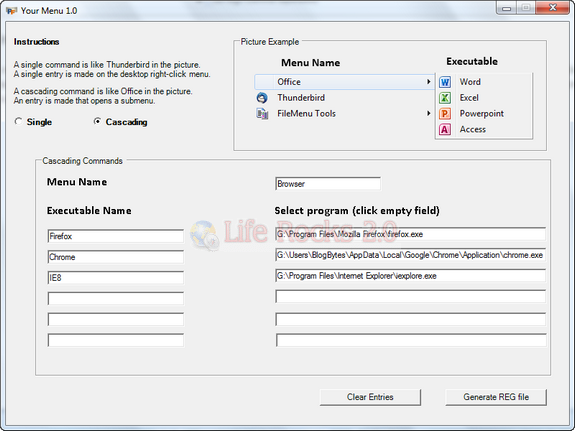Screen dimensions: 575x431
Task: Click the Firefox executable name field
Action: pos(116,236)
